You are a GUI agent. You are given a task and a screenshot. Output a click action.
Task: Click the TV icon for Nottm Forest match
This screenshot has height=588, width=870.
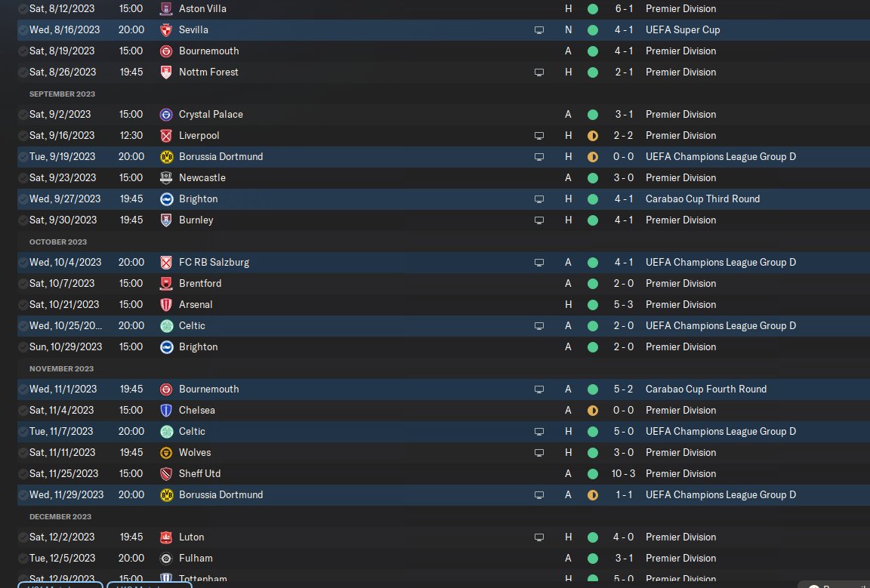(x=538, y=72)
